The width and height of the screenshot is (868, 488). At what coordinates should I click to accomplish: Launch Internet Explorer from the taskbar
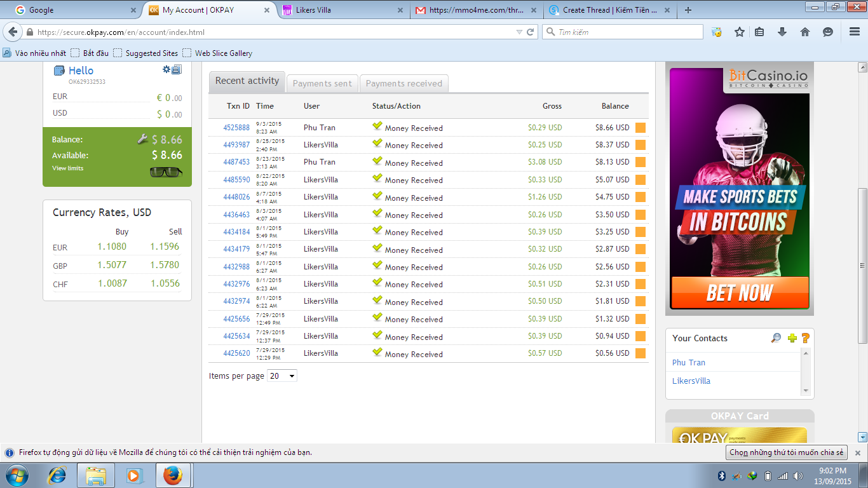pyautogui.click(x=58, y=475)
